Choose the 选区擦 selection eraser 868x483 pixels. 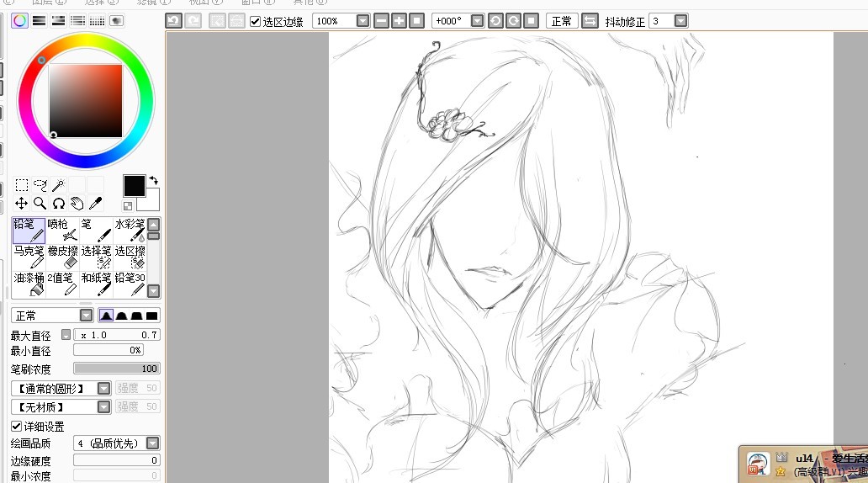(x=130, y=257)
